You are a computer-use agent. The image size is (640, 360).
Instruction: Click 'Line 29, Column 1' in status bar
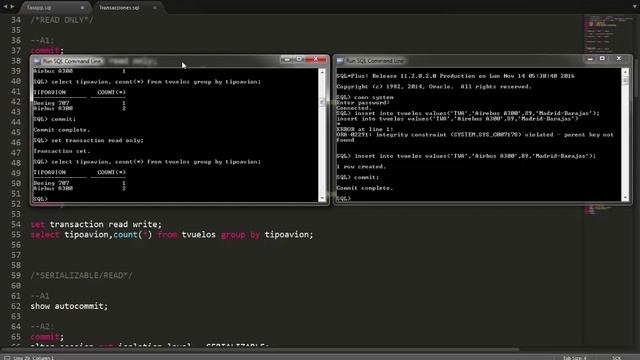click(34, 358)
